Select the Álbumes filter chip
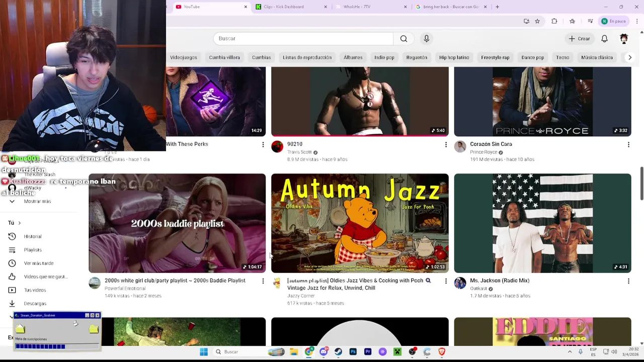The width and height of the screenshot is (644, 362). click(x=353, y=57)
